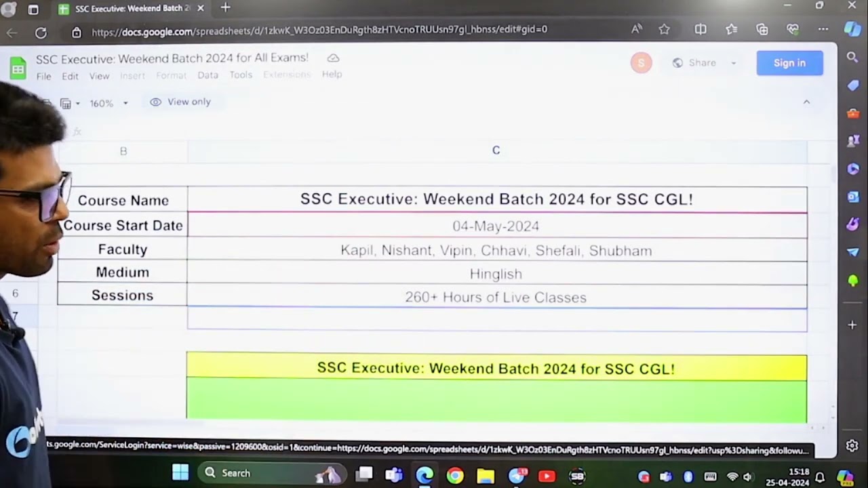Open the Edge favorites list icon

point(731,29)
